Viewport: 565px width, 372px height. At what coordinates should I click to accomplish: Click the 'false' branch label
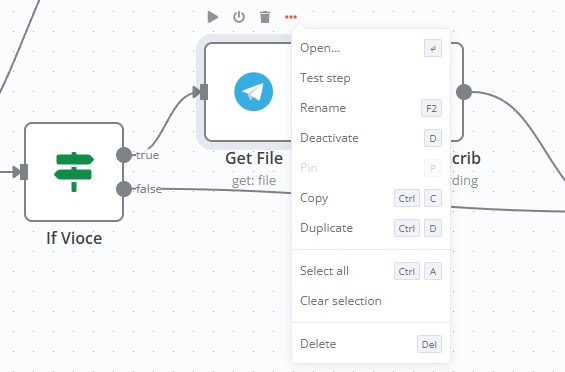(x=149, y=189)
